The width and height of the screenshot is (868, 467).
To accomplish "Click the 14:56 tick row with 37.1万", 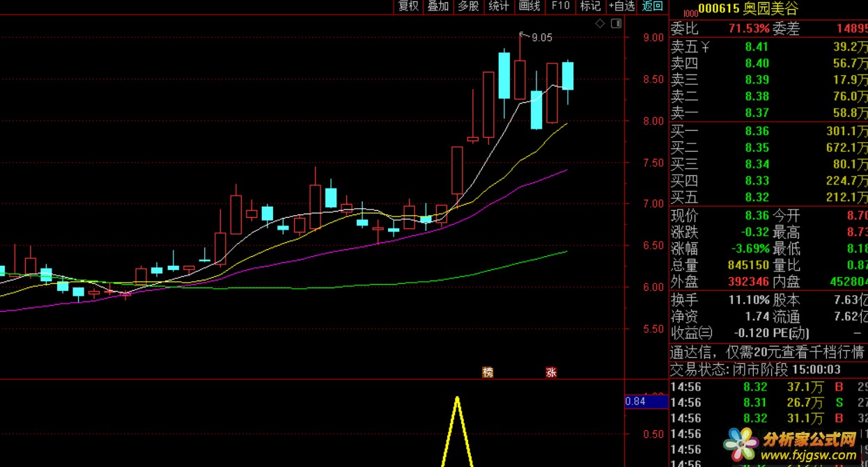I will [768, 387].
